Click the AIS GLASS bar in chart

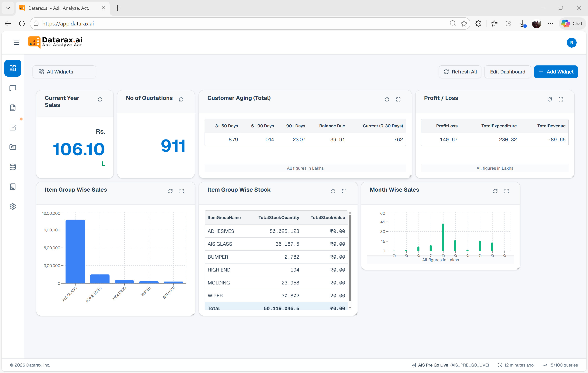[x=75, y=251]
